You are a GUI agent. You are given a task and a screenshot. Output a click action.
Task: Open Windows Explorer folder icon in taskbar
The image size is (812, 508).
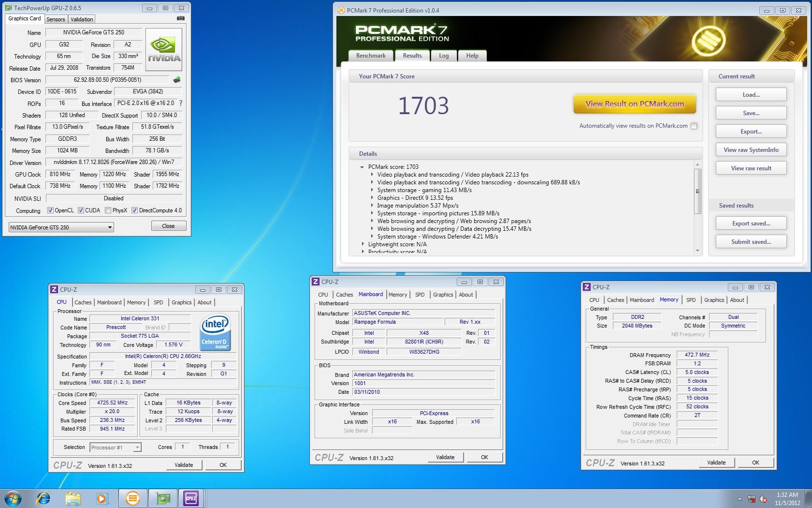[x=73, y=498]
